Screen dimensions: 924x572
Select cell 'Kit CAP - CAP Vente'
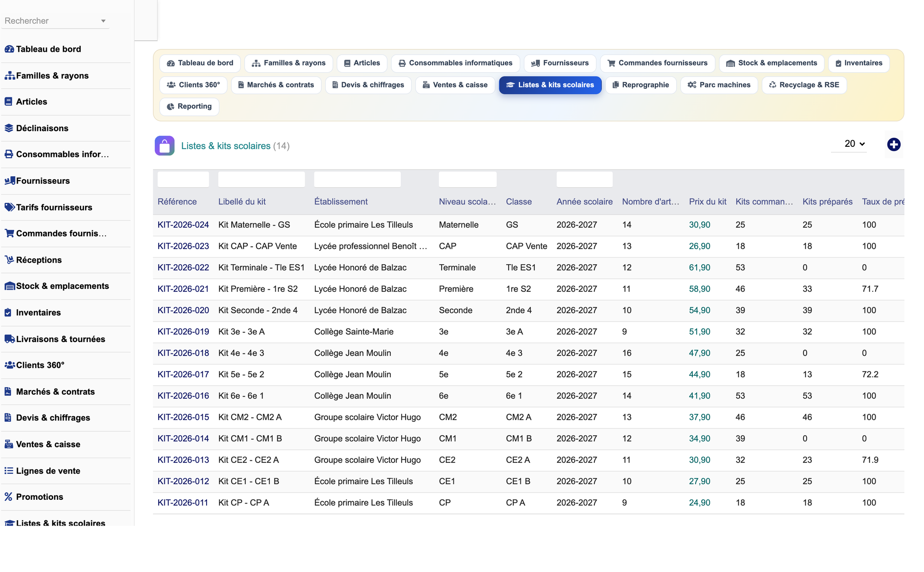click(257, 246)
